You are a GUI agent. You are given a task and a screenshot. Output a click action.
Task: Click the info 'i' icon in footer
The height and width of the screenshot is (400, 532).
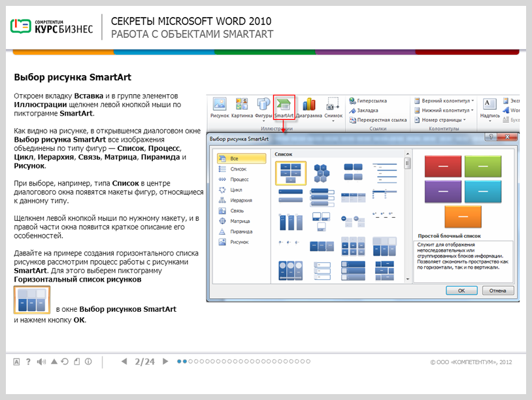(88, 361)
